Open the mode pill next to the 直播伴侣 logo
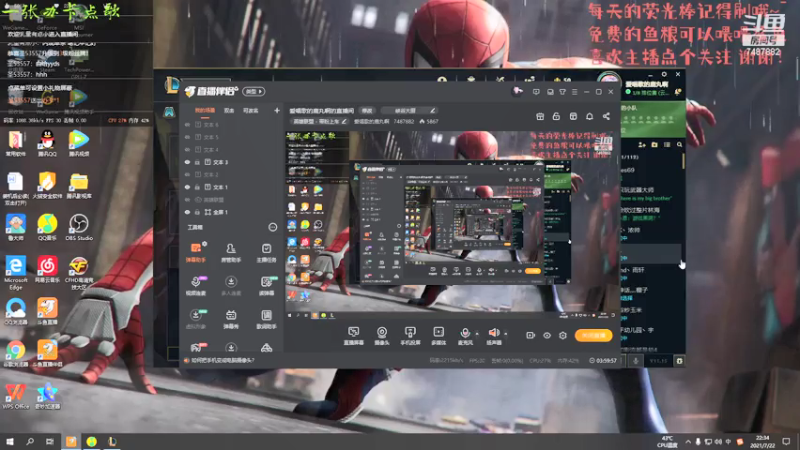800x450 pixels. click(254, 91)
